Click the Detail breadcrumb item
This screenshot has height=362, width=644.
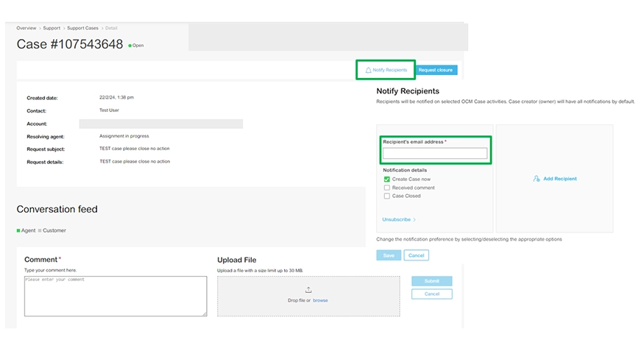pyautogui.click(x=111, y=28)
